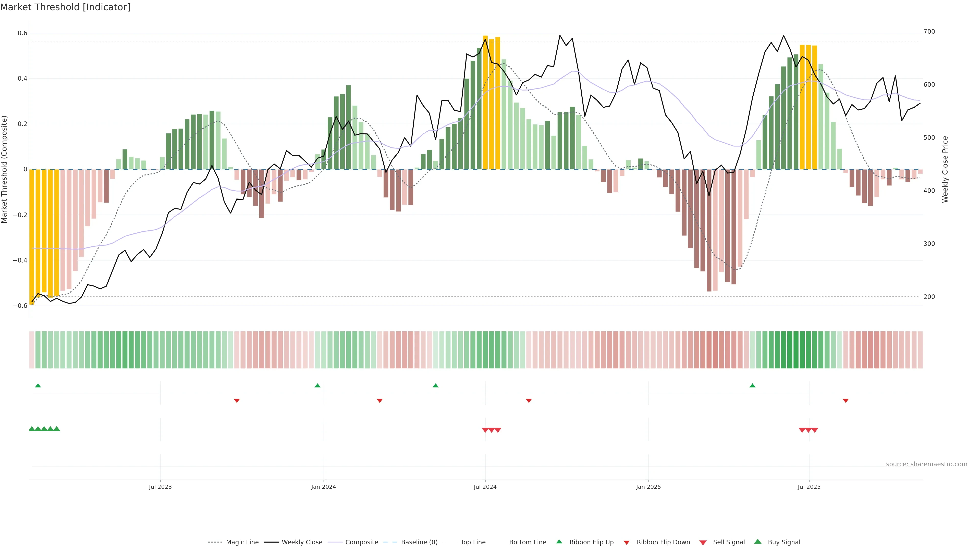Toggle the Sell Signal legend item

pos(729,542)
